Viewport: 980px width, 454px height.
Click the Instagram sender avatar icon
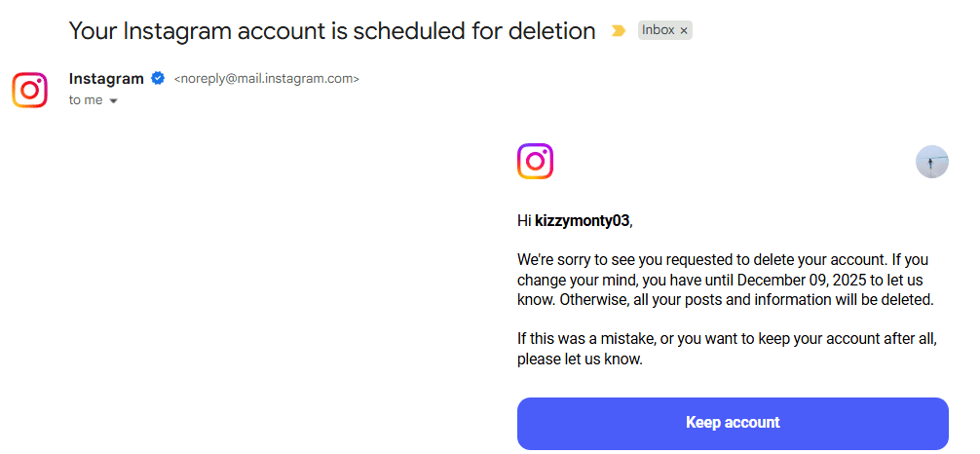(30, 90)
